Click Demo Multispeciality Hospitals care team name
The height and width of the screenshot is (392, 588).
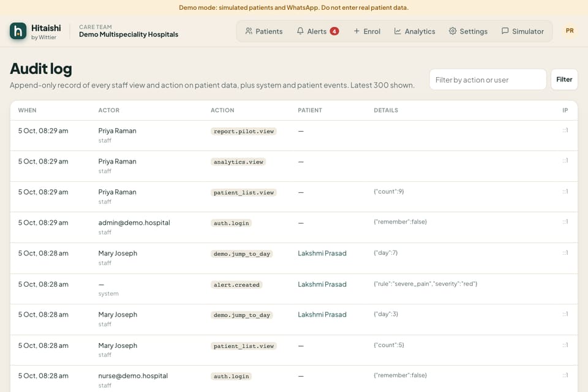(129, 34)
